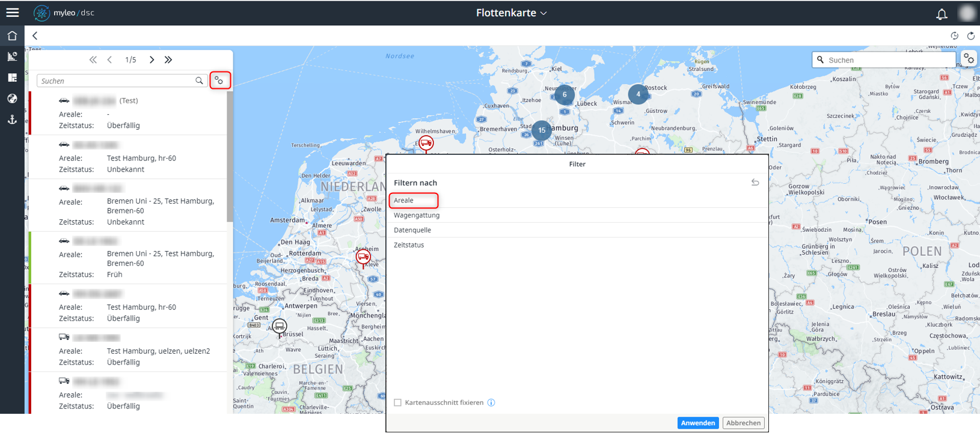Open the map search filter settings icon
The height and width of the screenshot is (436, 980).
[x=969, y=59]
